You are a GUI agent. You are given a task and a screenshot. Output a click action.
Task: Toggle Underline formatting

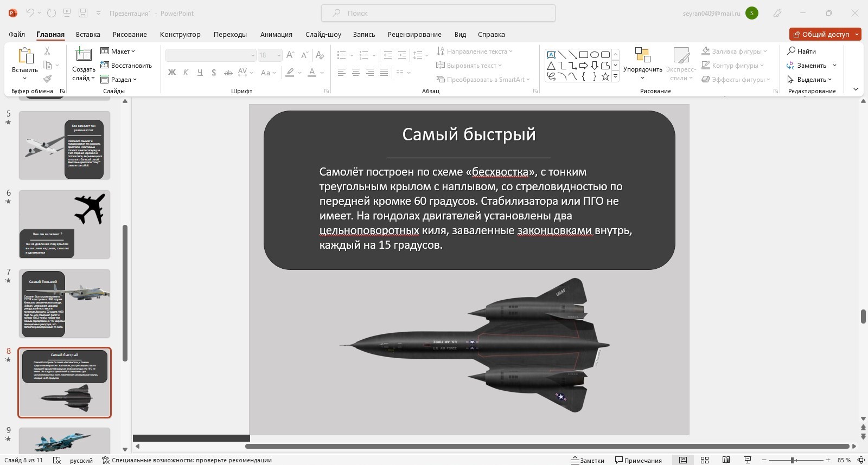[200, 72]
